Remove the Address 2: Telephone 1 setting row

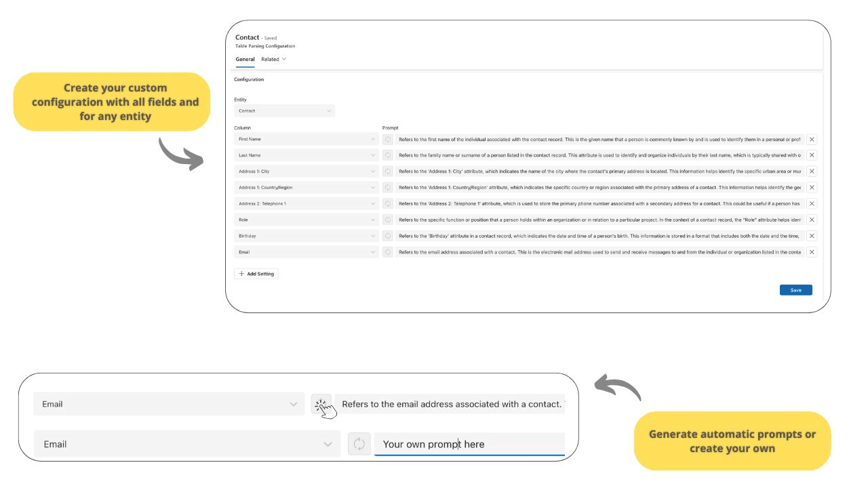[x=812, y=203]
